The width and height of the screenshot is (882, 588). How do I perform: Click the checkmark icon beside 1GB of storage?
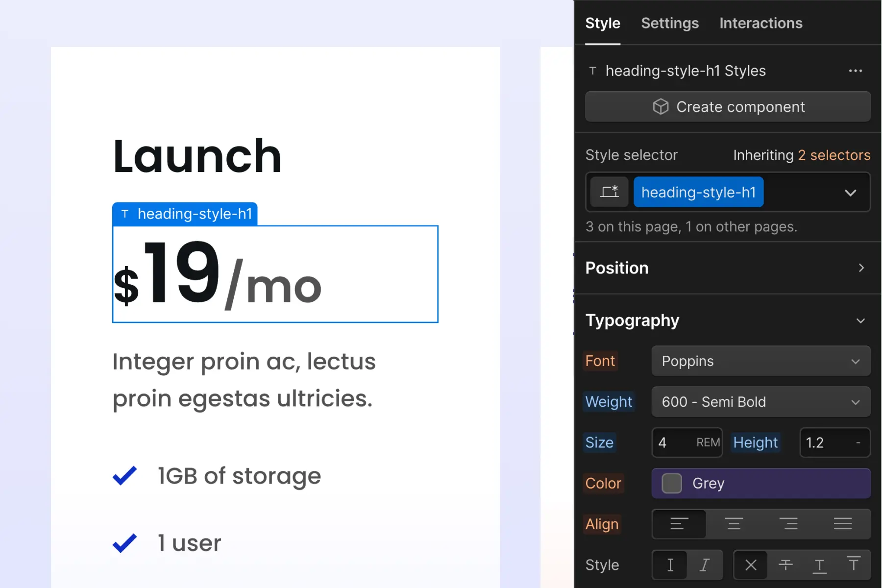[124, 475]
